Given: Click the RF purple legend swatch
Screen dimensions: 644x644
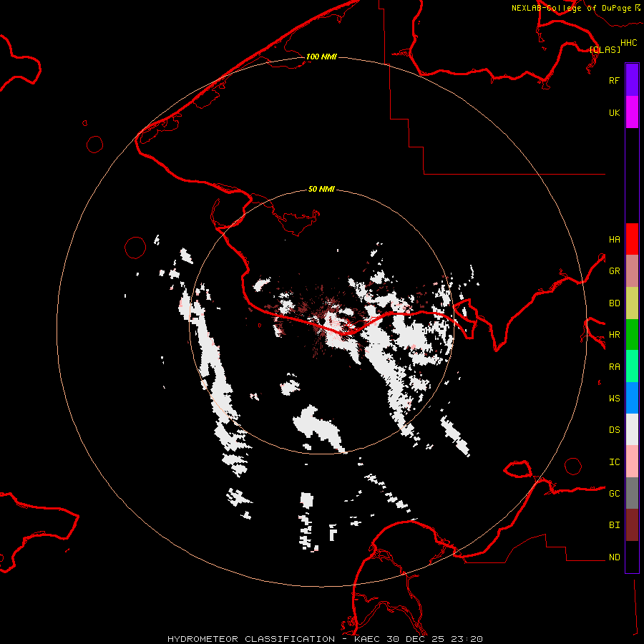Looking at the screenshot, I should [632, 80].
